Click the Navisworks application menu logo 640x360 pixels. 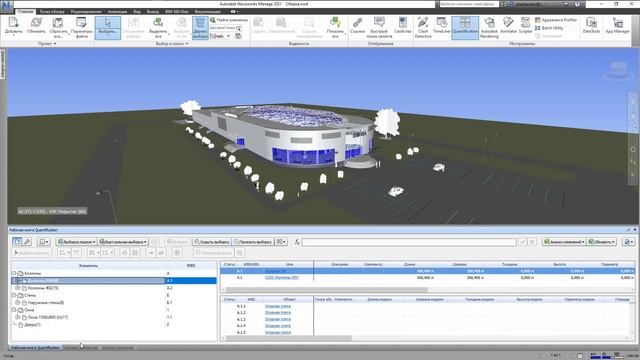tap(7, 5)
